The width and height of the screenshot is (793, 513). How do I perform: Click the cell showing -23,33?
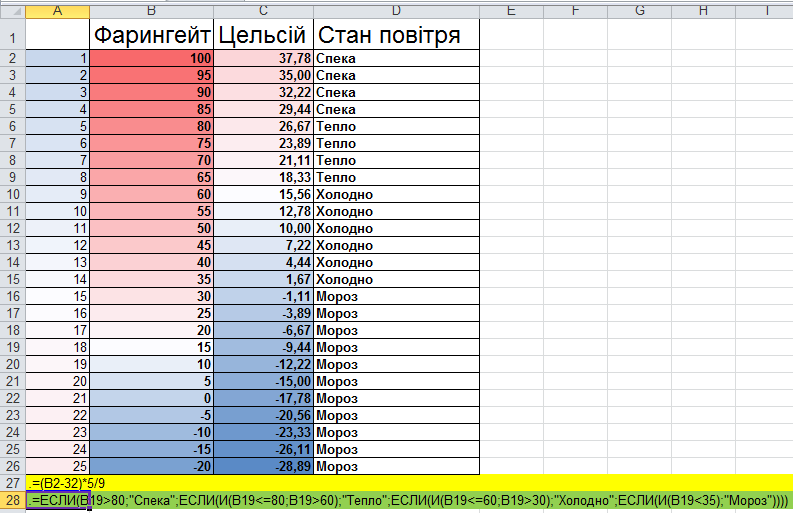[263, 432]
